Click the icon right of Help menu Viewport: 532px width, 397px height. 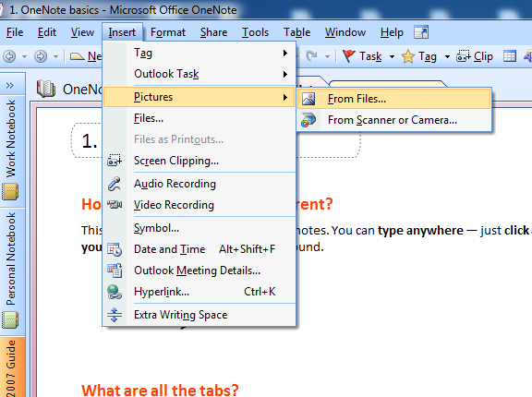point(421,32)
